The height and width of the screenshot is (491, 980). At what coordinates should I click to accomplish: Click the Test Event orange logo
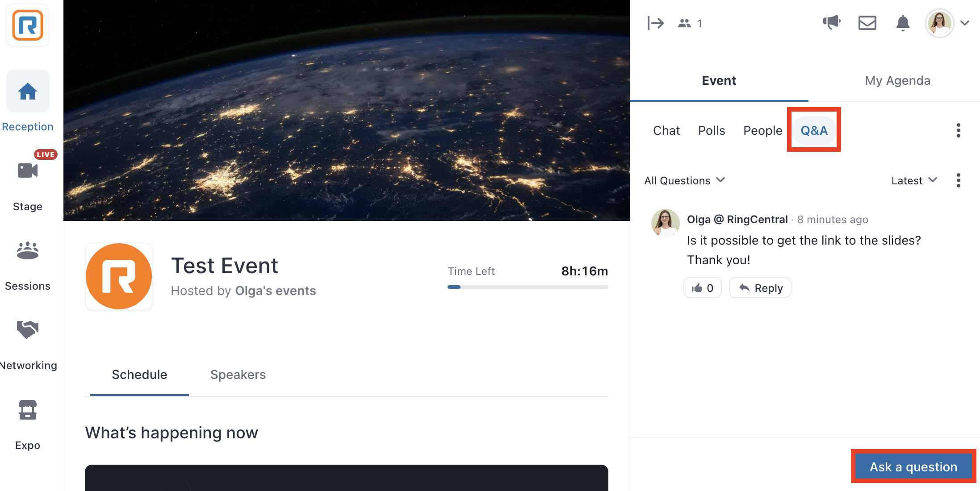coord(119,276)
